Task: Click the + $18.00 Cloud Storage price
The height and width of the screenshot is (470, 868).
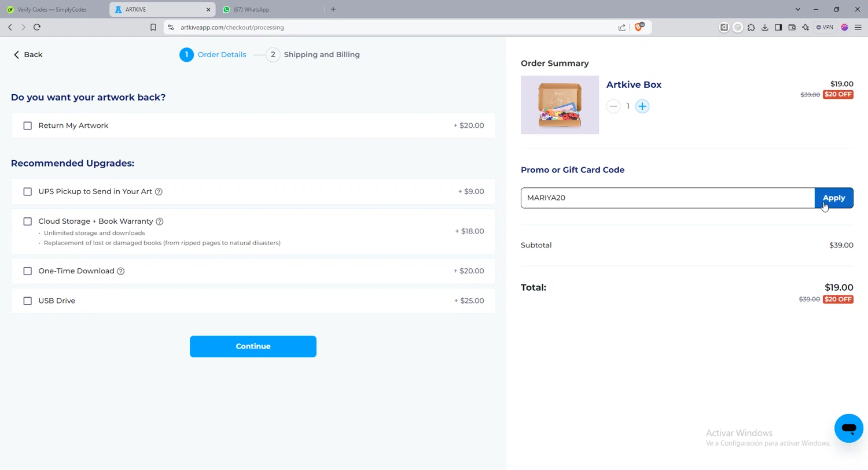Action: point(469,231)
